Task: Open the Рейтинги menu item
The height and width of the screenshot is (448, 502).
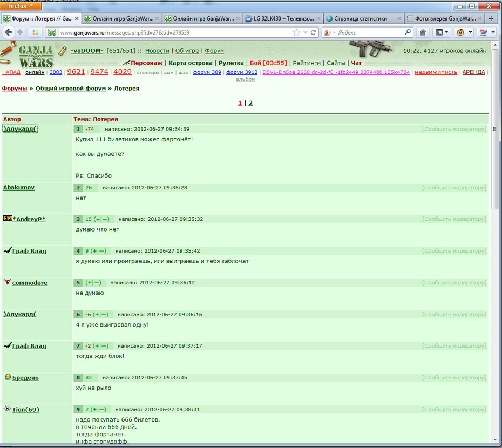Action: pos(307,63)
